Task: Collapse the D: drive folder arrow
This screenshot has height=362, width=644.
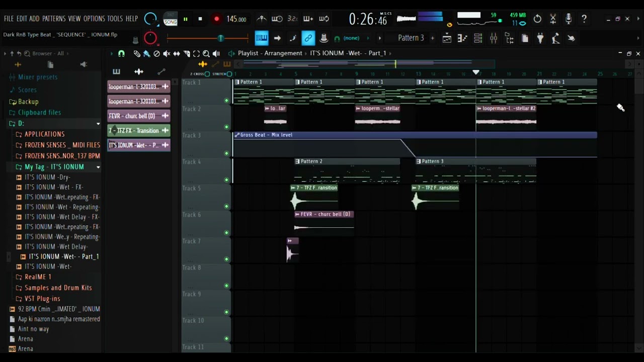Action: (x=98, y=124)
